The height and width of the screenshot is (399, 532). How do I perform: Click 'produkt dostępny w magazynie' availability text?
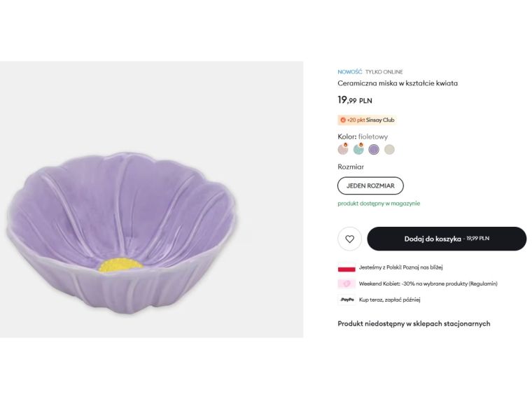point(379,204)
